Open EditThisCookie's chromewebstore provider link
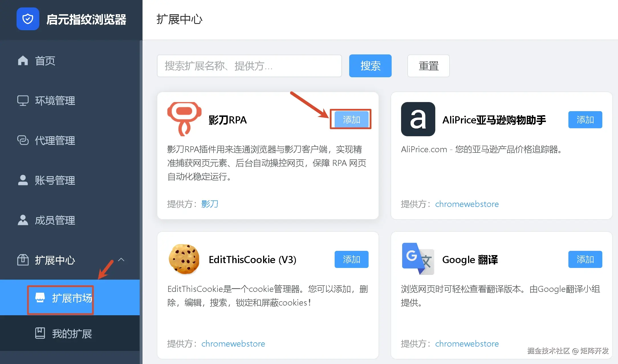Viewport: 618px width, 364px height. pyautogui.click(x=233, y=344)
